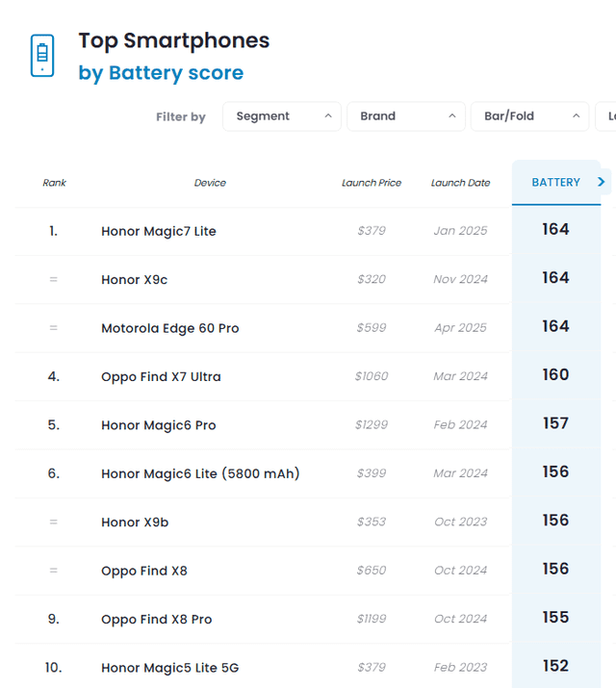Click the Nov 2024 launch date

pos(460,279)
